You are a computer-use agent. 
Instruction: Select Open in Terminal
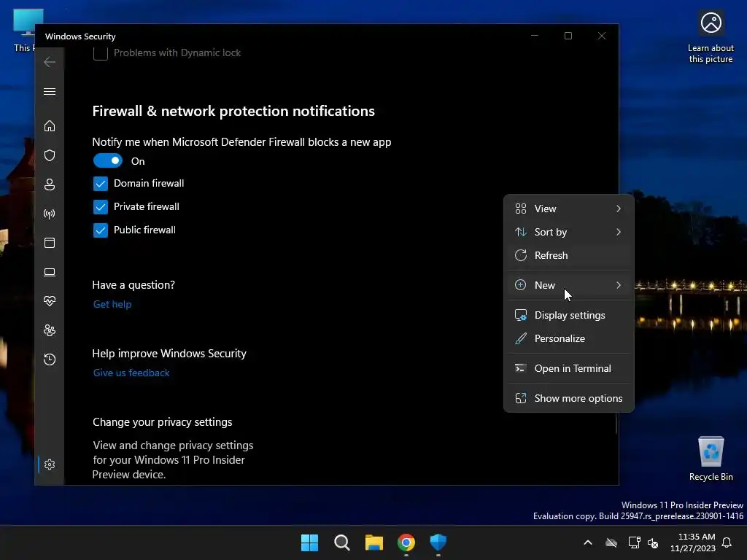(568, 368)
